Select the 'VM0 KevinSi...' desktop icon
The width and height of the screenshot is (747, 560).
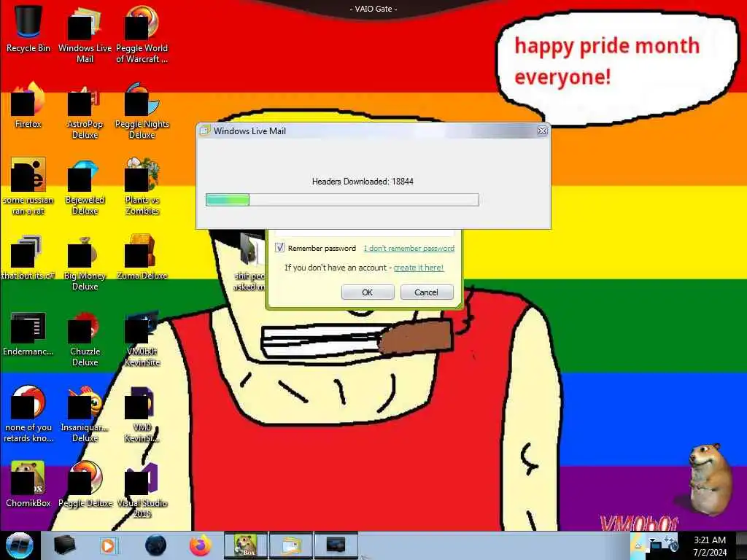pos(142,414)
